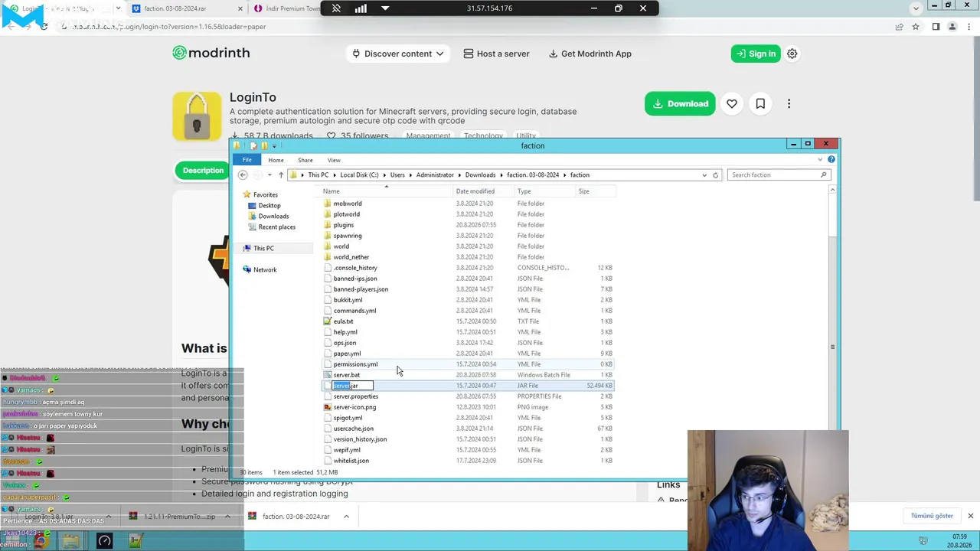980x551 pixels.
Task: Open Chrome three-dot menu
Action: pyautogui.click(x=968, y=27)
